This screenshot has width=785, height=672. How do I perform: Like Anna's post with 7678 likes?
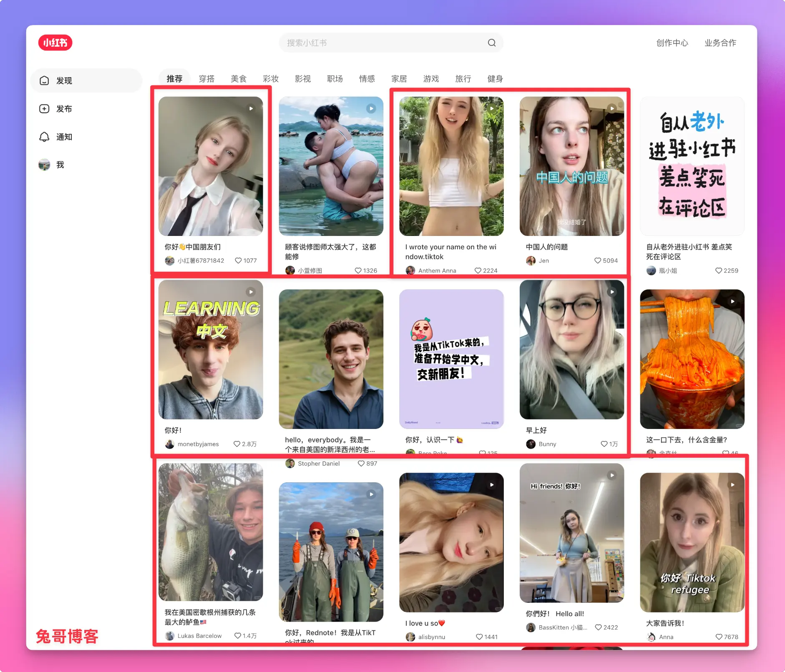[x=719, y=637]
